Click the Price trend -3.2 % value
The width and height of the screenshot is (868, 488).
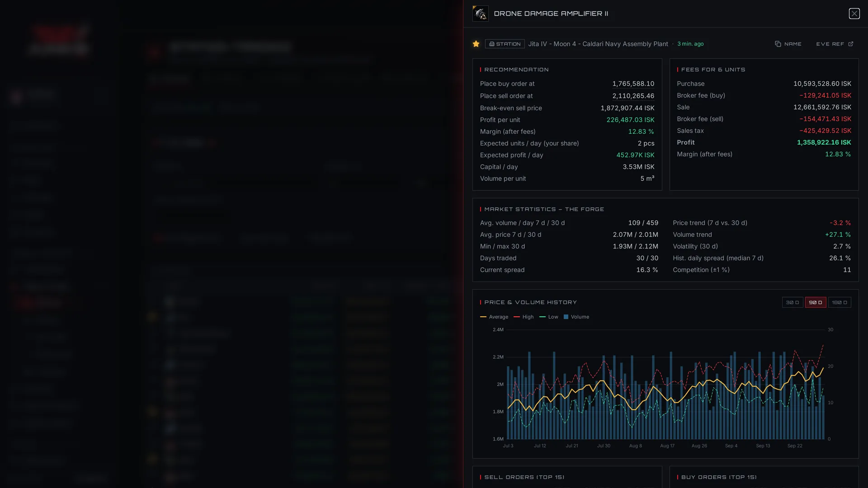pyautogui.click(x=840, y=223)
